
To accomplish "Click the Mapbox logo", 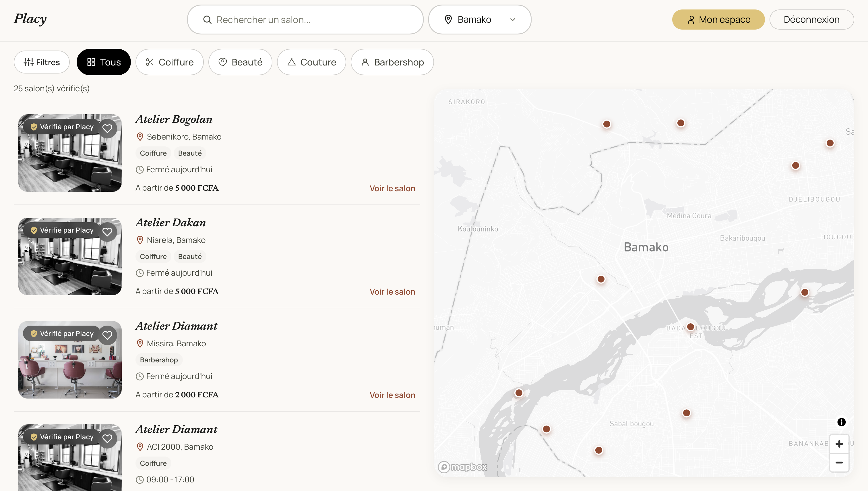I will click(462, 467).
